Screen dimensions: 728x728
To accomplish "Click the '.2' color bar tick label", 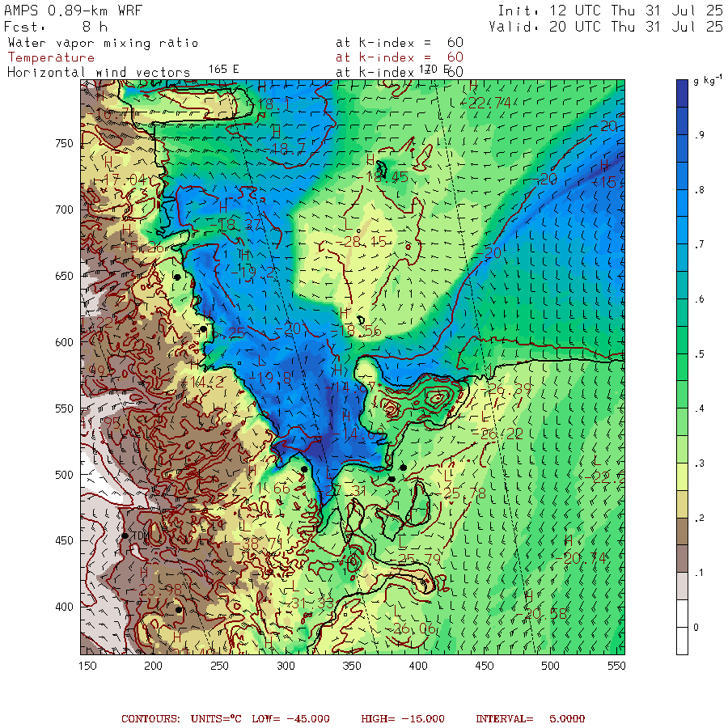I will coord(699,518).
